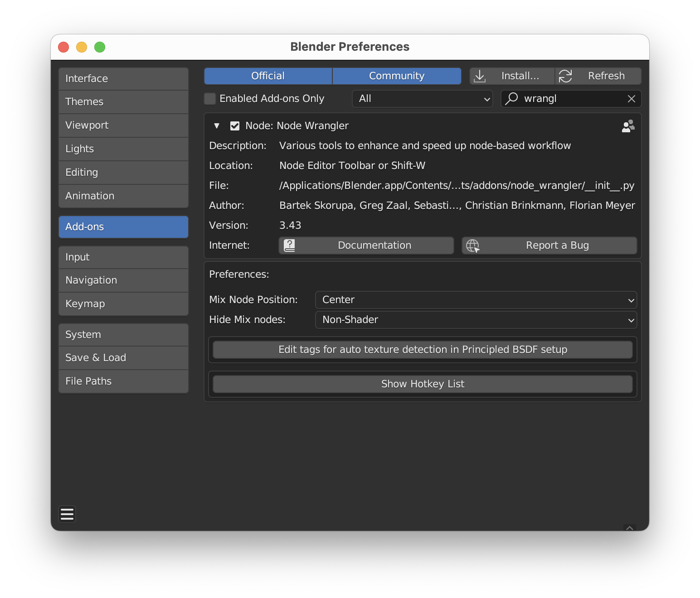Open the All category filter dropdown
Image resolution: width=700 pixels, height=598 pixels.
(423, 99)
